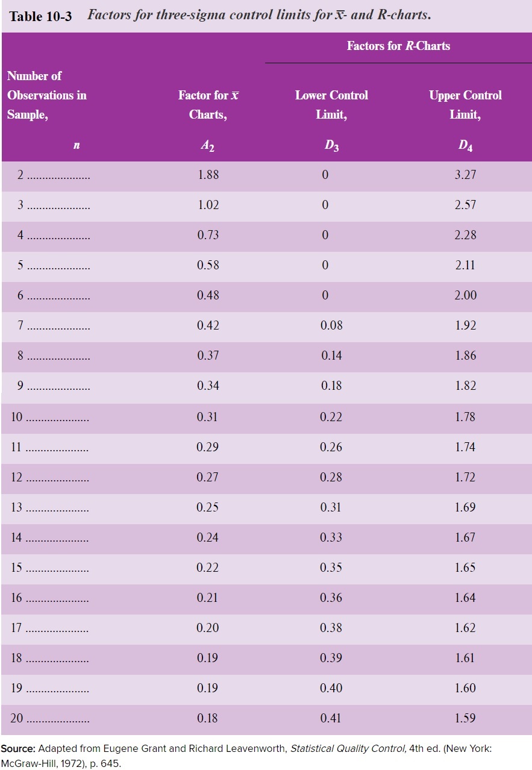Image resolution: width=532 pixels, height=770 pixels.
Task: Click the D4 value 2.00
Action: 465,295
